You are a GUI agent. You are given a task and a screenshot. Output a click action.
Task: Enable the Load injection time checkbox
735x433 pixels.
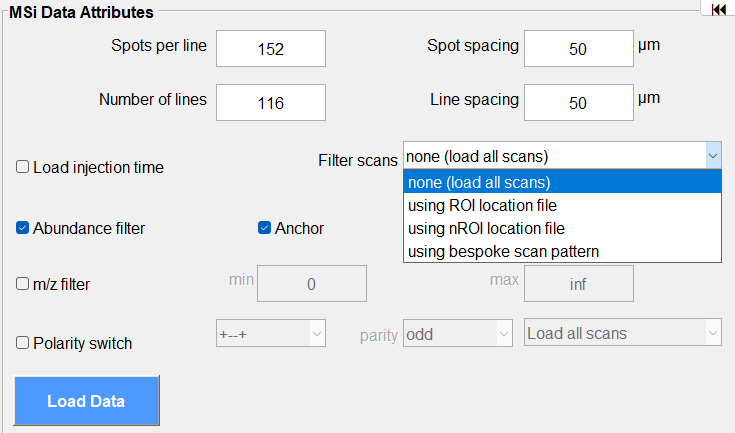coord(22,167)
